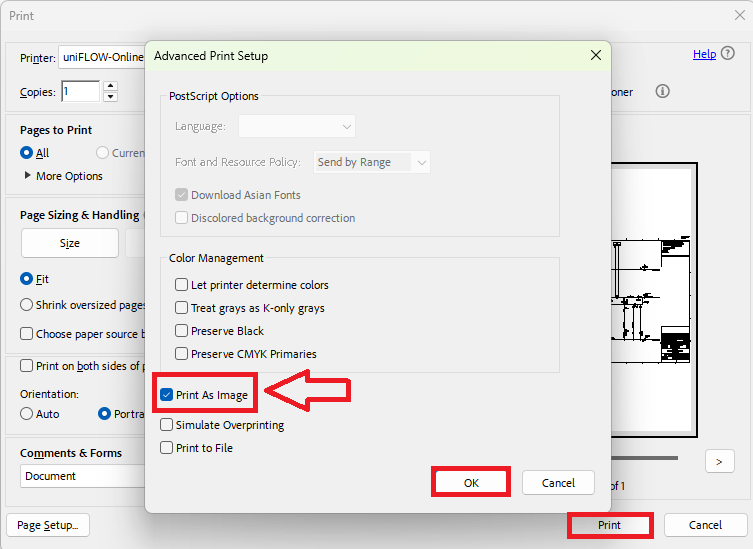Enable Preserve Black option
This screenshot has height=549, width=753.
[x=181, y=330]
